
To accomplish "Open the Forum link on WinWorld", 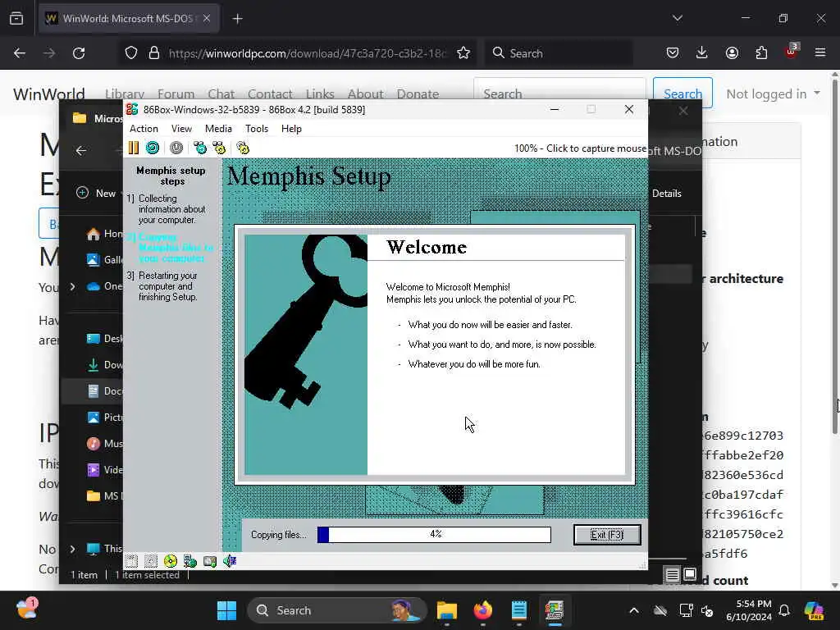I will point(176,94).
